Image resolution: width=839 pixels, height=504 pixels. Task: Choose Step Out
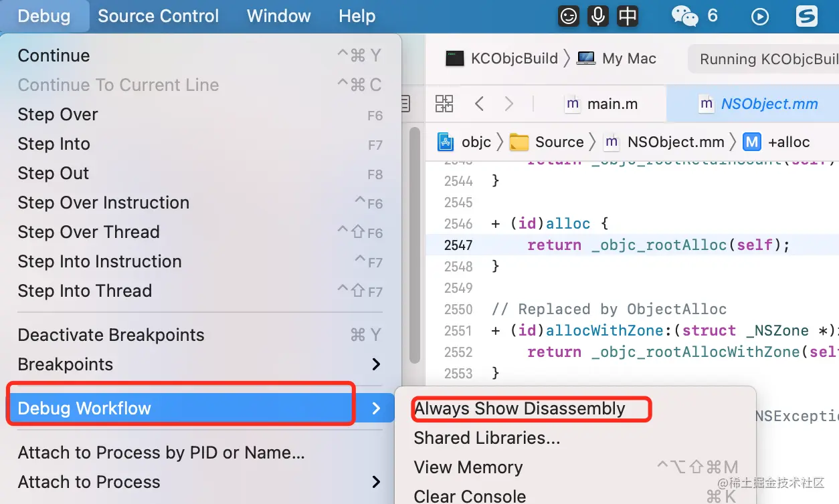(201, 173)
